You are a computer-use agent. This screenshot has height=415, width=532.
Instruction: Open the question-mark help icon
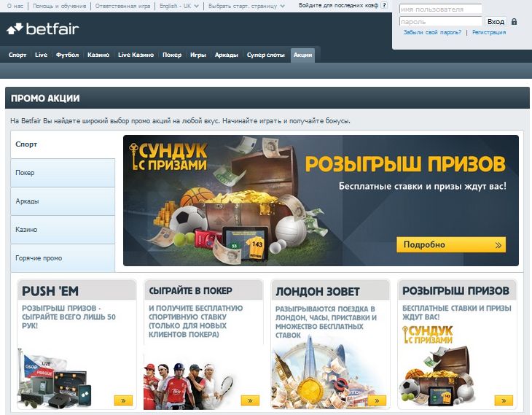pos(384,5)
